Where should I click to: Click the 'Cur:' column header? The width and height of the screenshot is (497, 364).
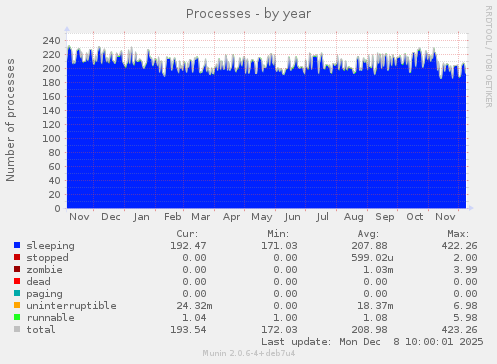187,234
